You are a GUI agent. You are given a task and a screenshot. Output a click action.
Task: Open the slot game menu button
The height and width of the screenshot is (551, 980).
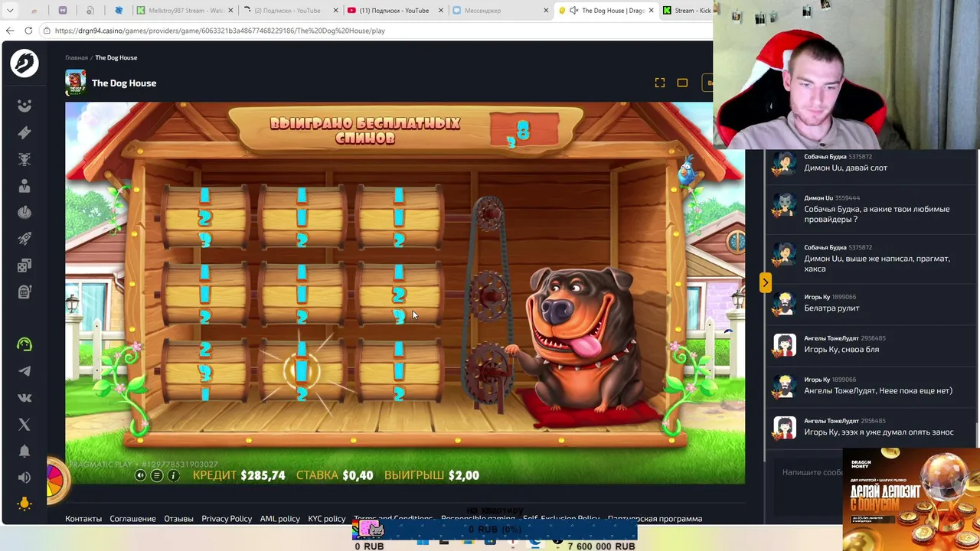(x=157, y=475)
